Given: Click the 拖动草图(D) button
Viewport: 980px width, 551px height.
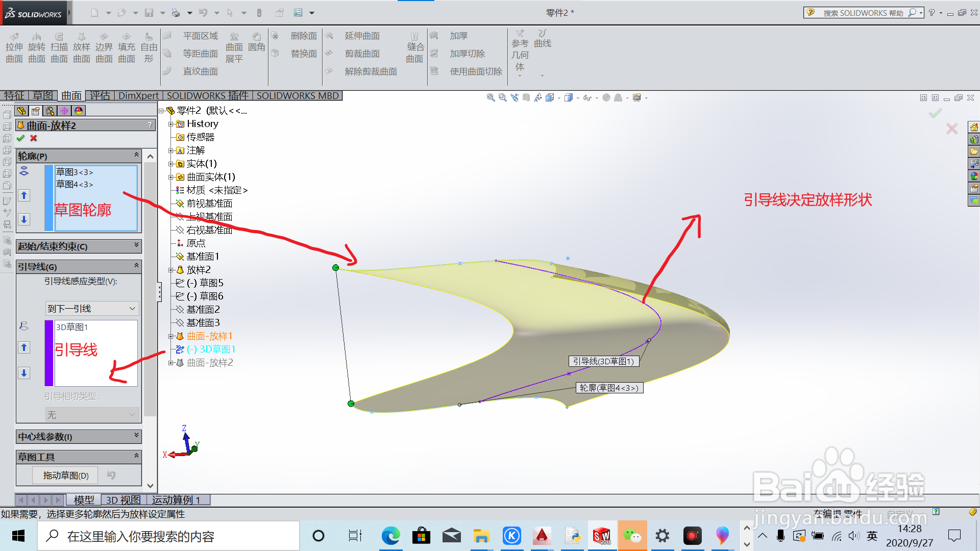Looking at the screenshot, I should (x=66, y=475).
